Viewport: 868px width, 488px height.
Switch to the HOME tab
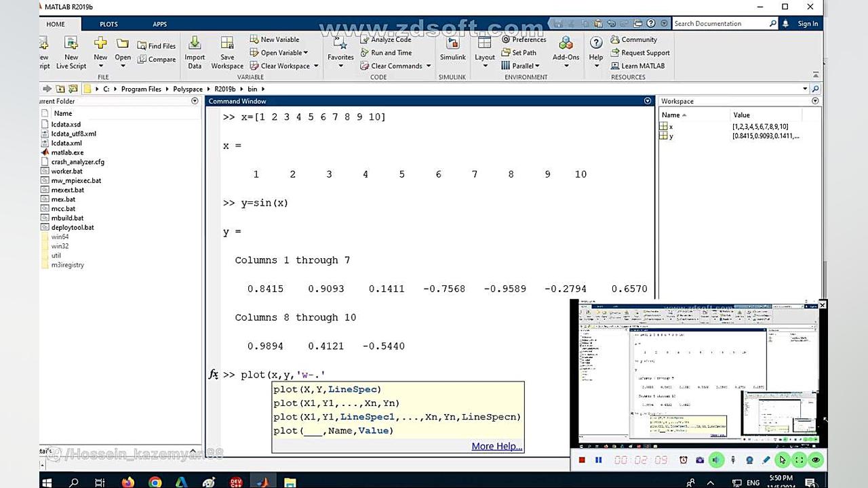point(56,24)
